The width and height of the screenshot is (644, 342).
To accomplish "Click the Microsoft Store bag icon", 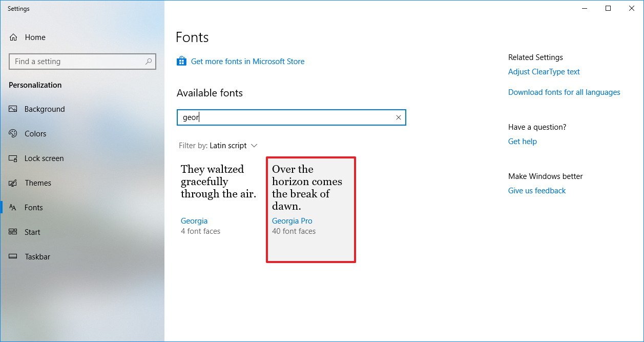I will click(181, 61).
